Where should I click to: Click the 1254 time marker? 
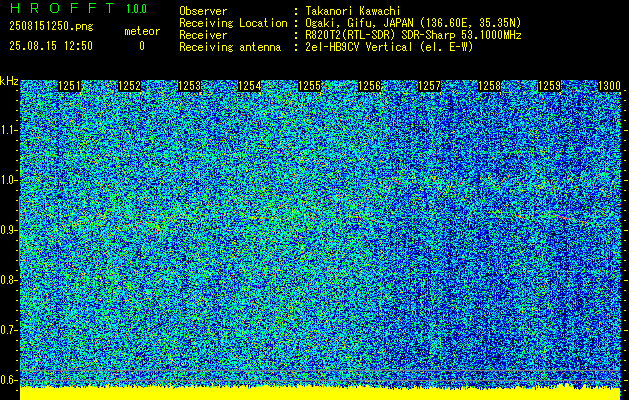(250, 86)
